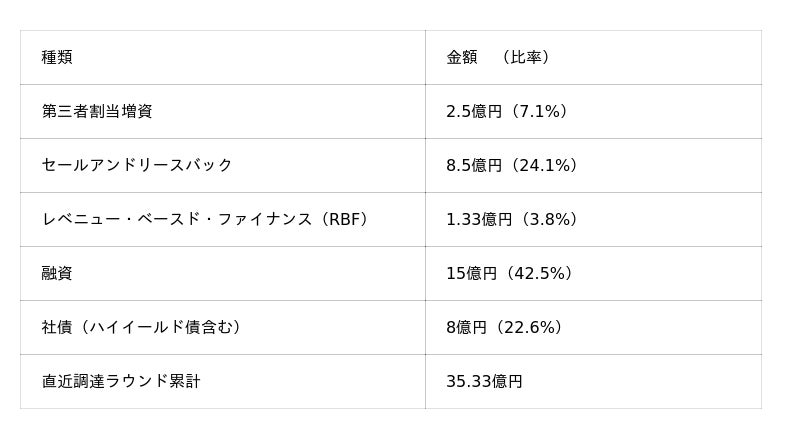Select the 融資 row label
This screenshot has width=800, height=439.
[57, 274]
